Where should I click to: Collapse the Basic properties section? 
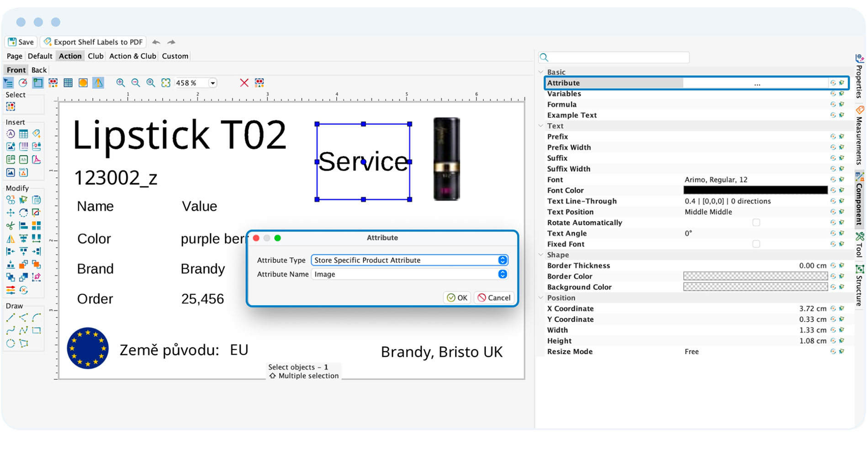(541, 72)
